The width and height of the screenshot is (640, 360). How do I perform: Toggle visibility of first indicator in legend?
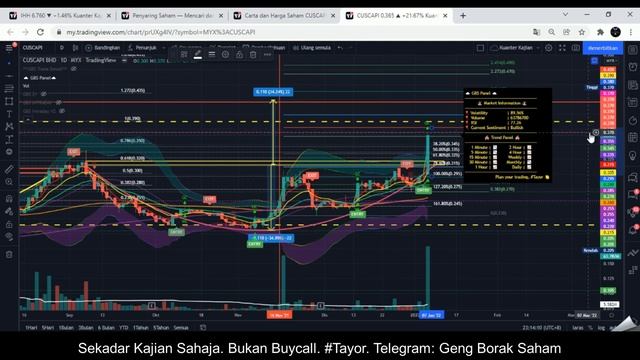click(74, 69)
